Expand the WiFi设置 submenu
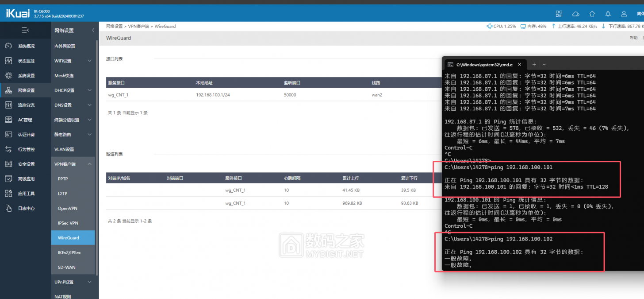The height and width of the screenshot is (299, 644). [x=73, y=61]
